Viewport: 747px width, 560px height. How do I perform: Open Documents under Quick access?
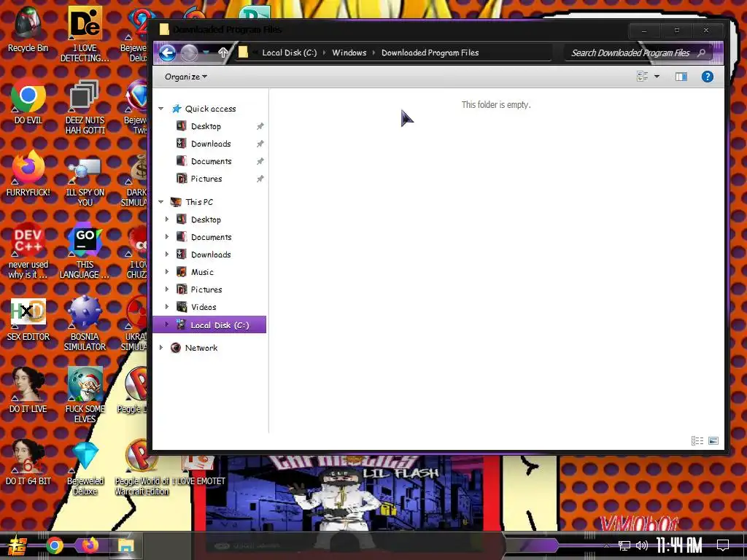point(211,161)
